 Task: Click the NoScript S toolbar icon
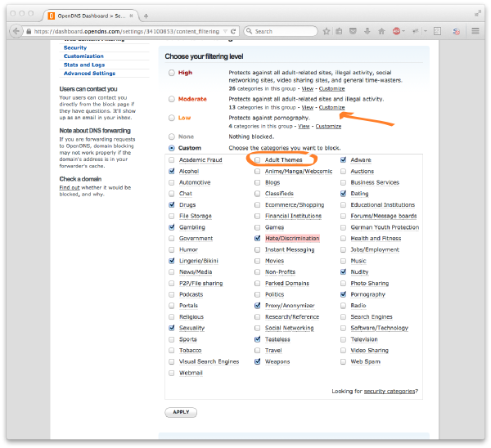pyautogui.click(x=457, y=31)
